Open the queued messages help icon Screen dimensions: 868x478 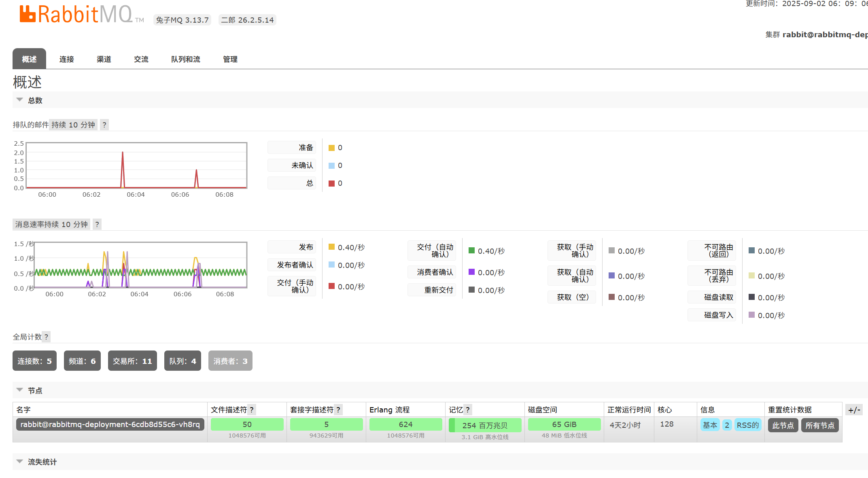pyautogui.click(x=104, y=125)
